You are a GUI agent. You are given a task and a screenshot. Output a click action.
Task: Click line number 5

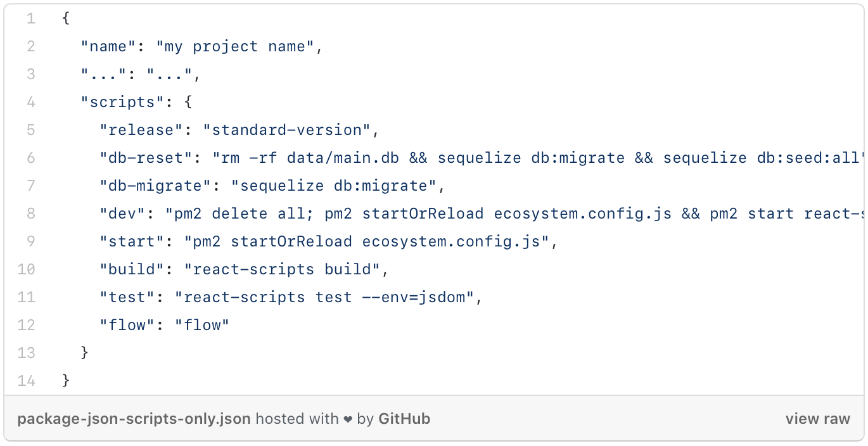(x=31, y=130)
